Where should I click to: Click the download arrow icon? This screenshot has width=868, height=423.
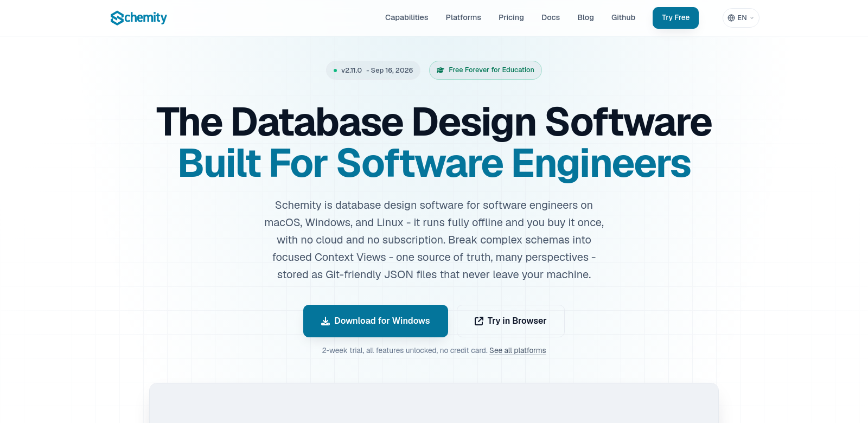point(325,321)
